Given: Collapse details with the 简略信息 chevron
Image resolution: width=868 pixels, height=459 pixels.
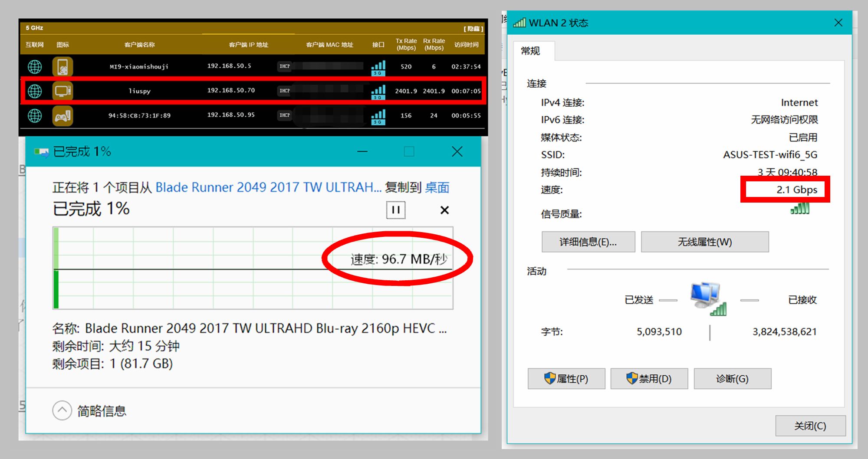Looking at the screenshot, I should click(62, 410).
